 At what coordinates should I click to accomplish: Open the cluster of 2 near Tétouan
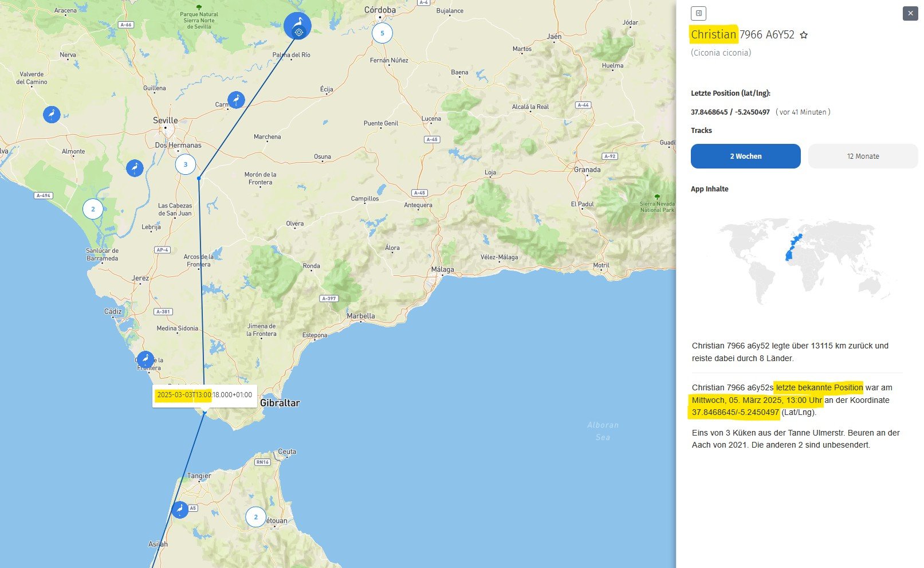(255, 517)
